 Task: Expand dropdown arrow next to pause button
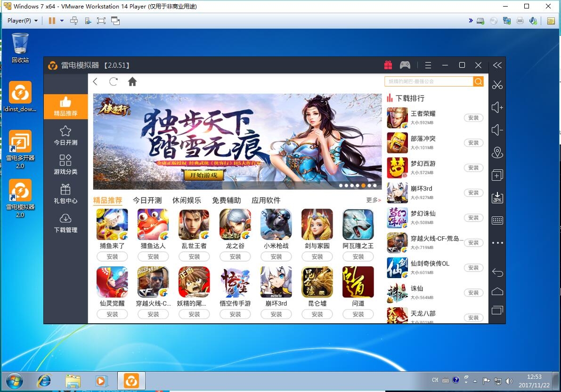62,21
